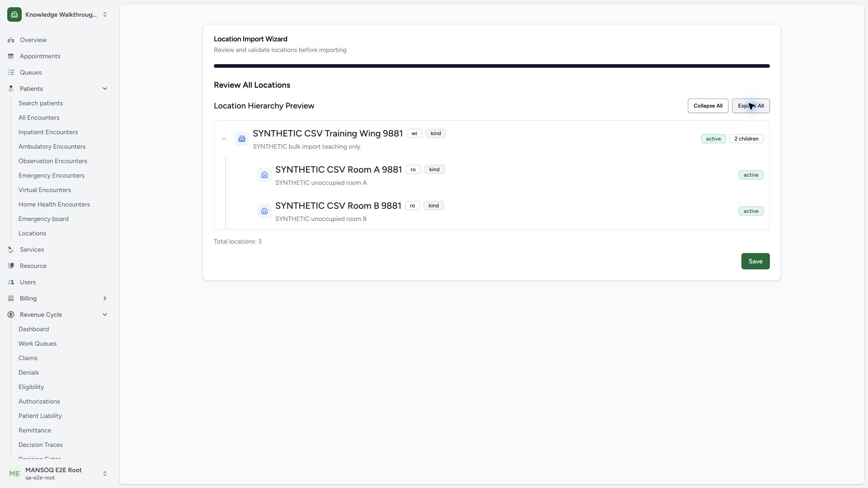Click the Overview sidebar icon
Image resolution: width=868 pixels, height=488 pixels.
coord(11,40)
